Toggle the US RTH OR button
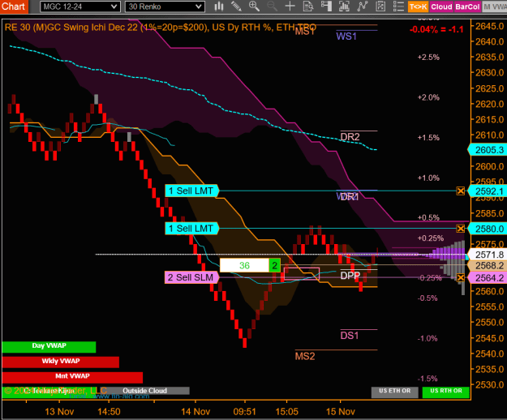 pyautogui.click(x=446, y=392)
